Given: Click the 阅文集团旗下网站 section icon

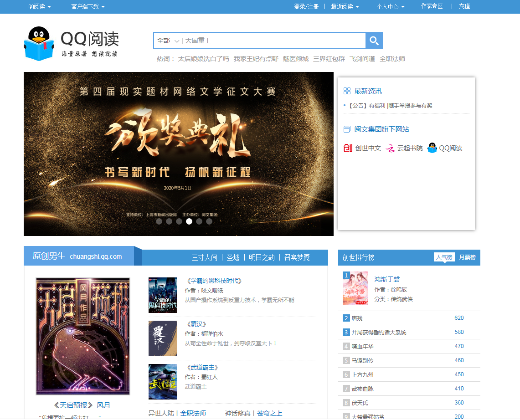Looking at the screenshot, I should [347, 129].
